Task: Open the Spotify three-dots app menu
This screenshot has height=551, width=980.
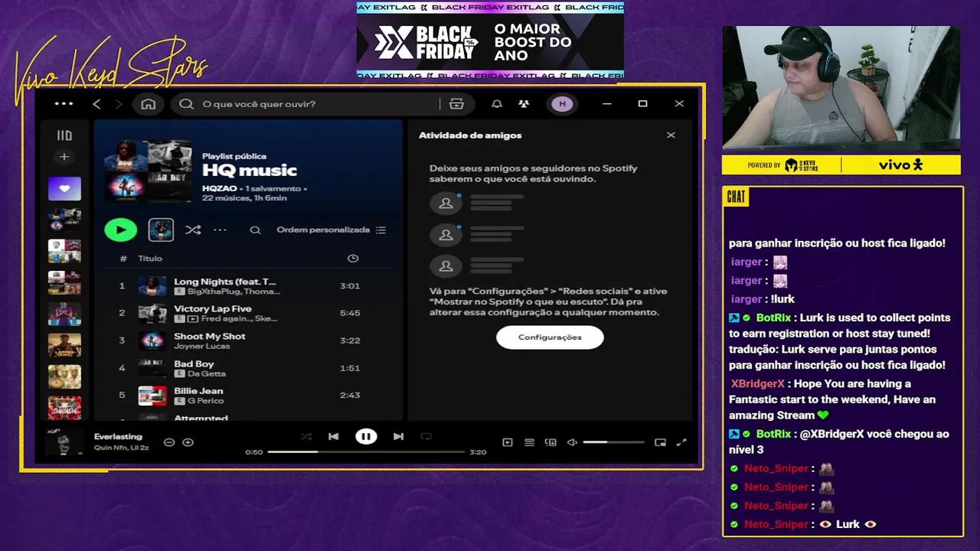Action: [64, 104]
